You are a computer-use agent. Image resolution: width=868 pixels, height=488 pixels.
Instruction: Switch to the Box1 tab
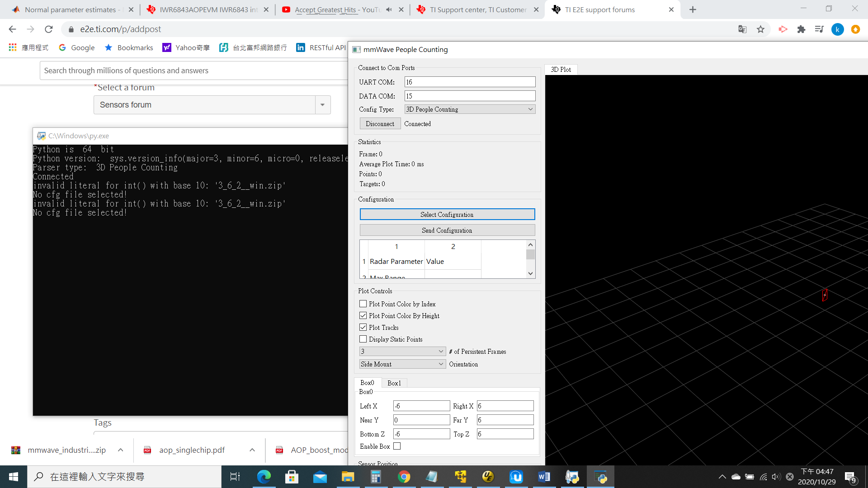[x=394, y=383]
